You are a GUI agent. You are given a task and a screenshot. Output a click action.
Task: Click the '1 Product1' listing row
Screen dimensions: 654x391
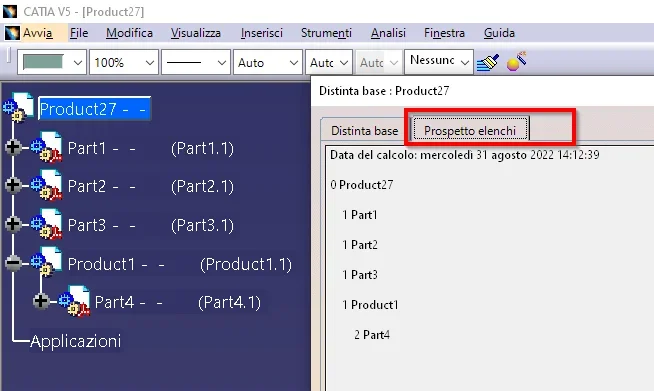(x=370, y=305)
